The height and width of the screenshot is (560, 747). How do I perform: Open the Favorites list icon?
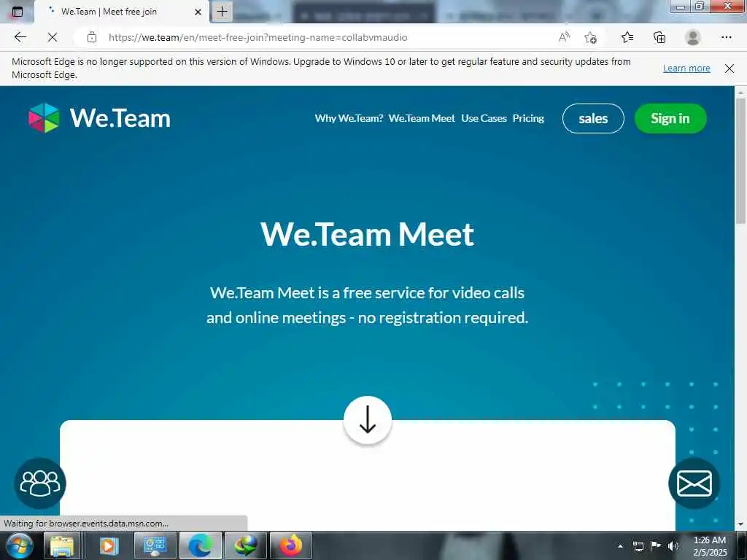coord(627,37)
